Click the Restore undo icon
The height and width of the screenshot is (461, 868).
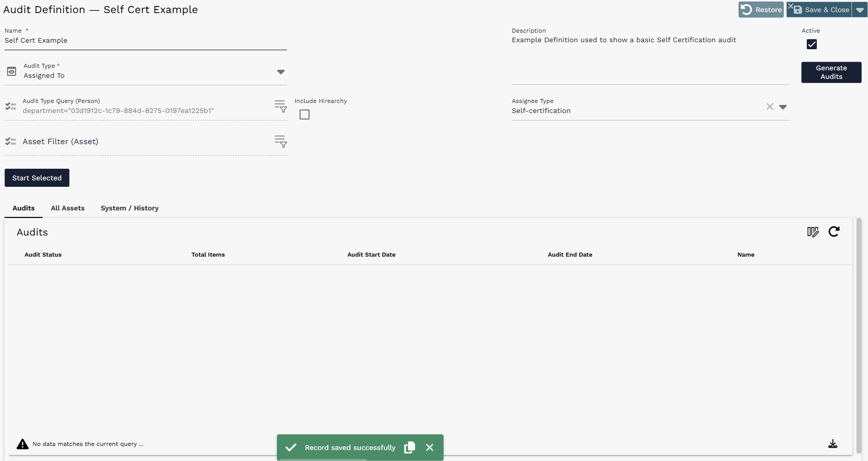click(x=747, y=10)
